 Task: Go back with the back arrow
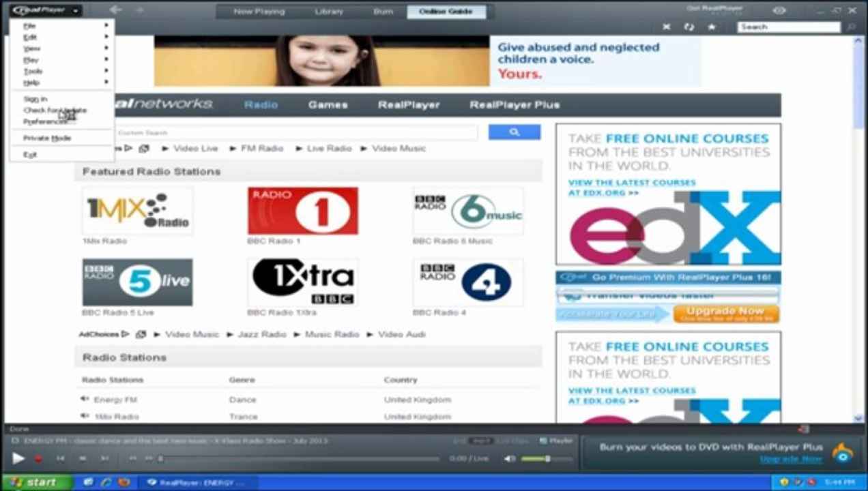pos(115,10)
